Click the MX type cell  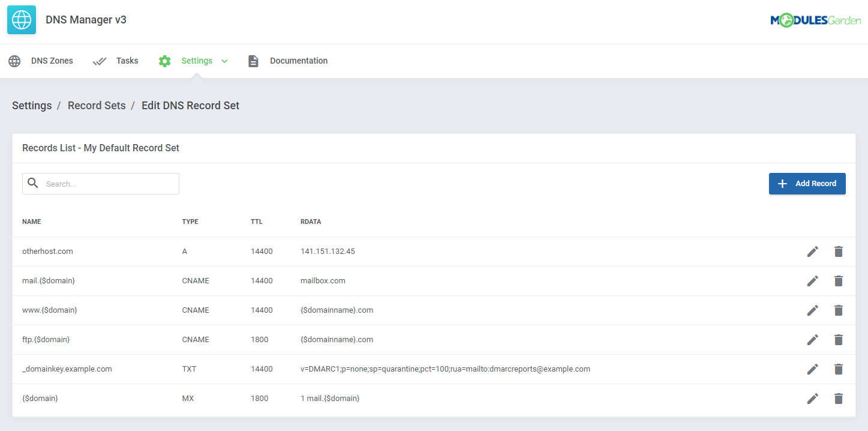click(188, 399)
